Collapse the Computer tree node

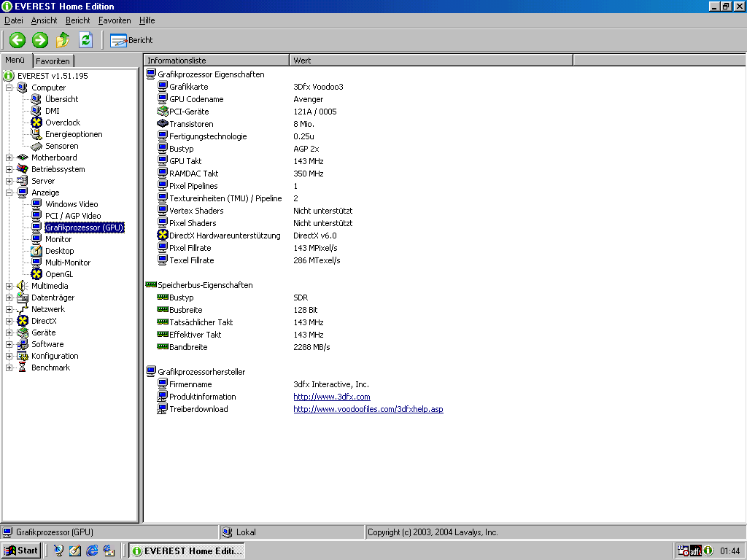[9, 87]
